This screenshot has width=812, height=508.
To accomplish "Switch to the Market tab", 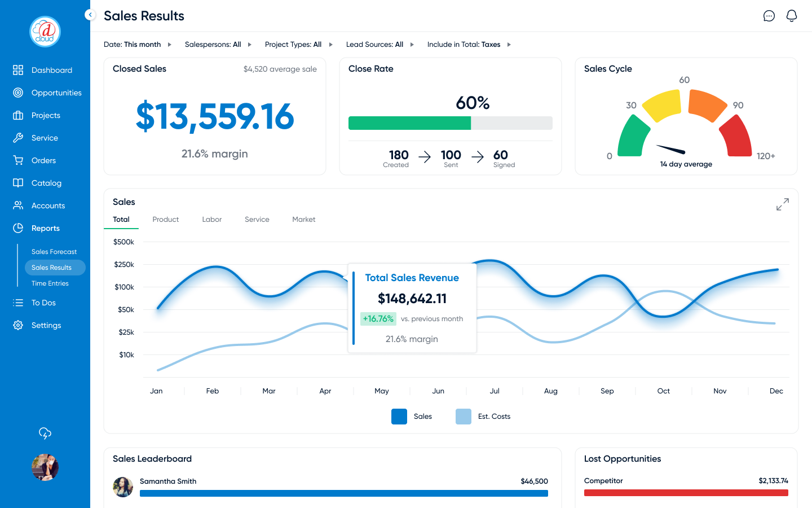I will coord(304,220).
